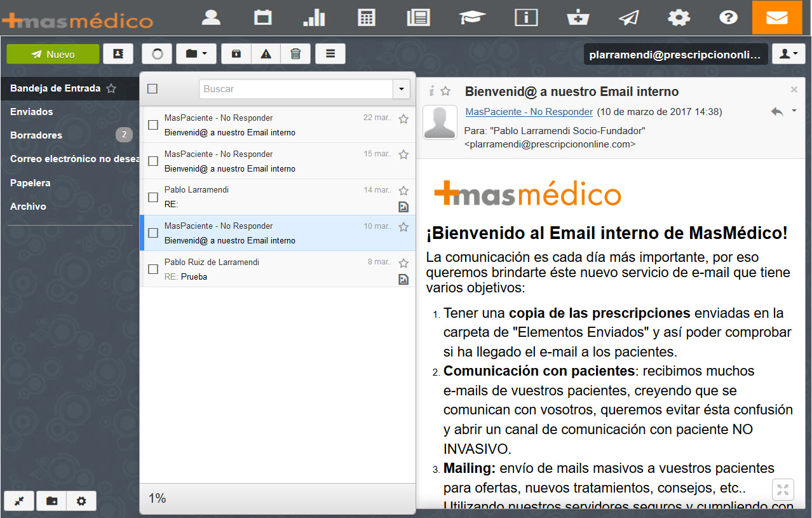The height and width of the screenshot is (518, 812).
Task: Select the orange envelope mail icon
Action: coord(776,17)
